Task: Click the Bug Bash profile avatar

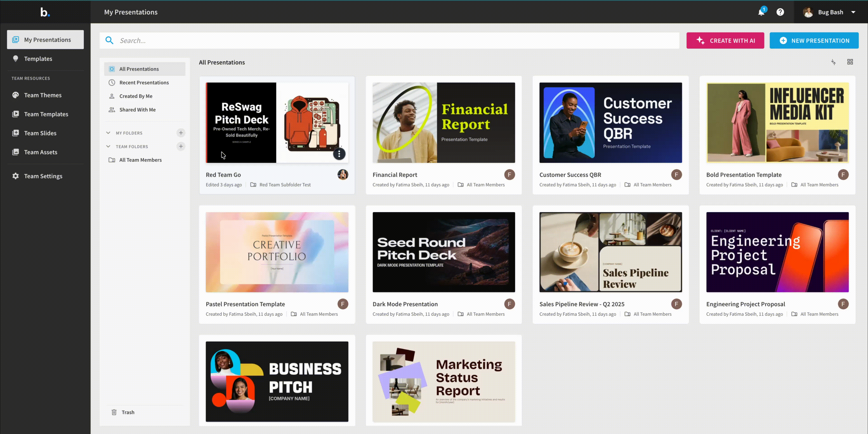Action: click(x=808, y=12)
